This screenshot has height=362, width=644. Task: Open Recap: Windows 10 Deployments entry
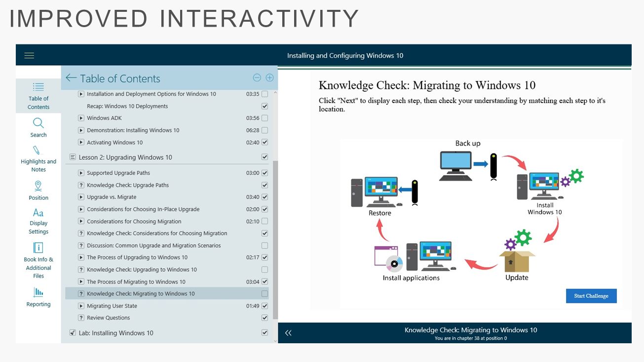[127, 106]
